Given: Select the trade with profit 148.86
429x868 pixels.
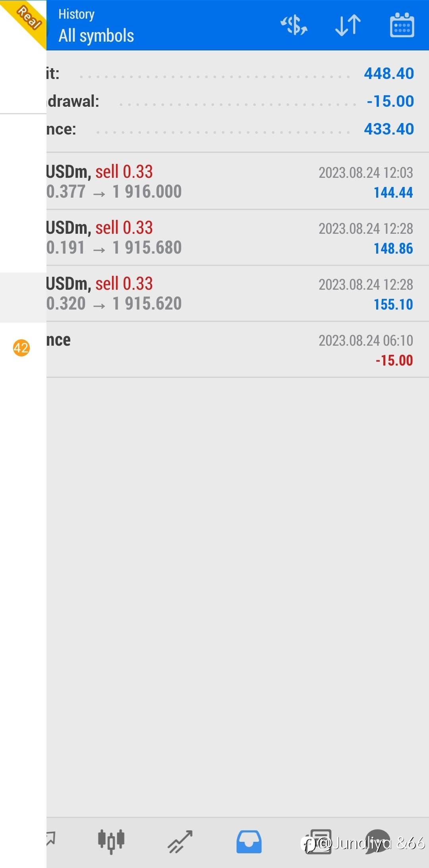Looking at the screenshot, I should (x=230, y=238).
